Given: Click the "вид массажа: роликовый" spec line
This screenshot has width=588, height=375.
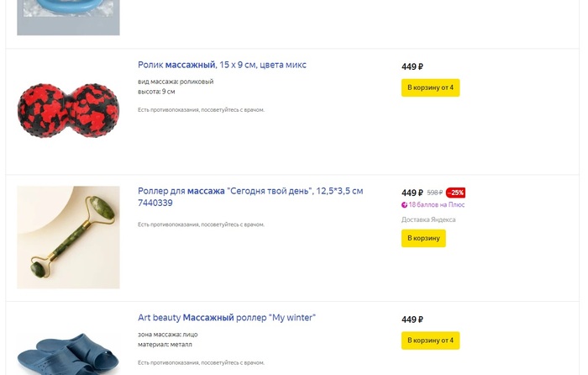Looking at the screenshot, I should [x=176, y=82].
